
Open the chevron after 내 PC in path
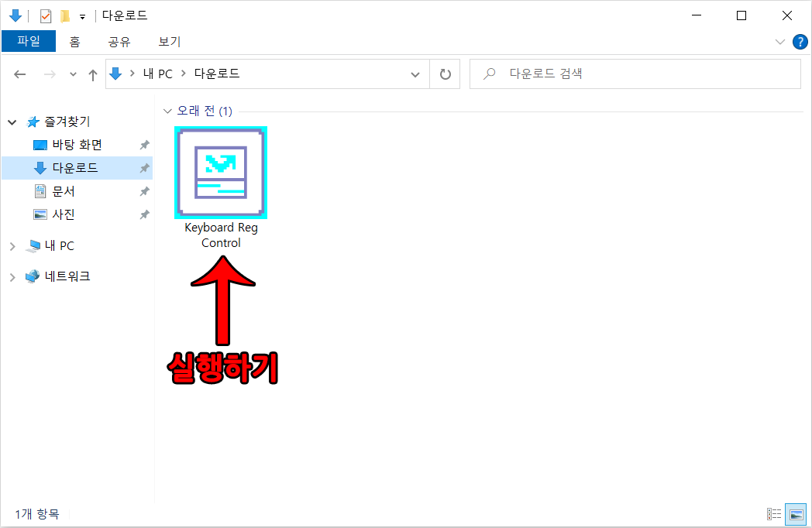point(184,74)
